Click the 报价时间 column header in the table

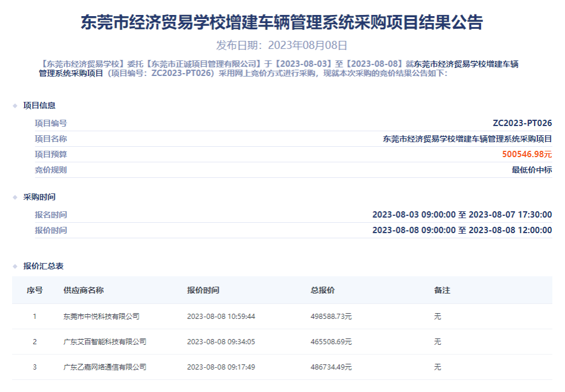pos(203,290)
